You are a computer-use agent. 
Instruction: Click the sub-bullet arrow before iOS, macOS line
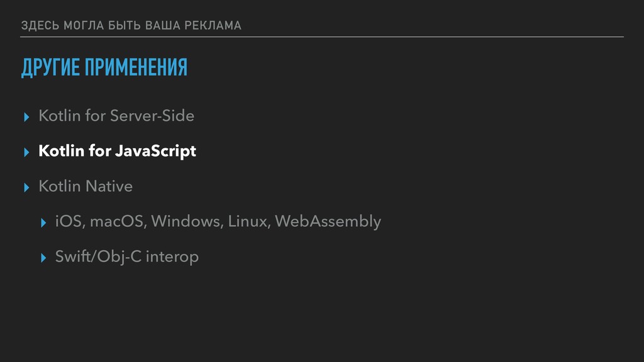(x=43, y=222)
